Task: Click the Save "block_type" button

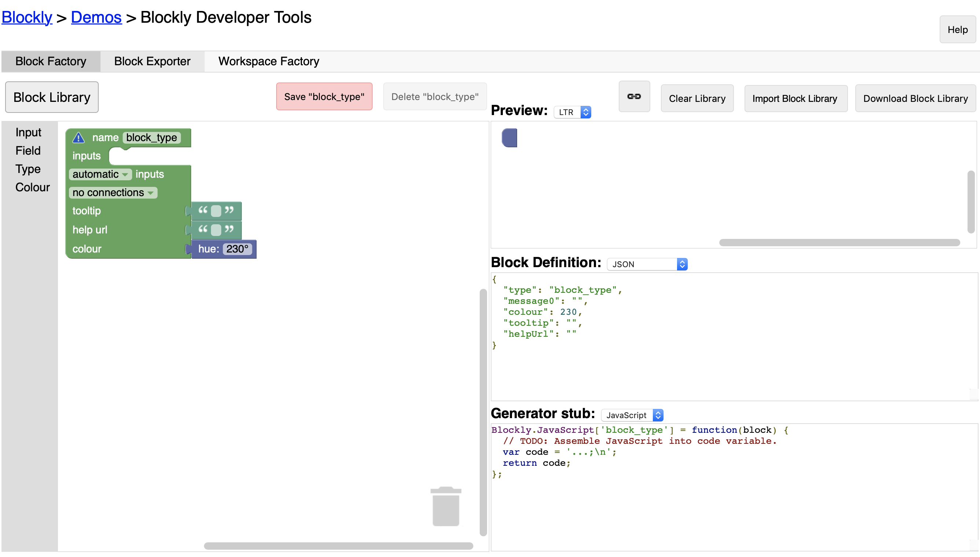Action: point(324,97)
